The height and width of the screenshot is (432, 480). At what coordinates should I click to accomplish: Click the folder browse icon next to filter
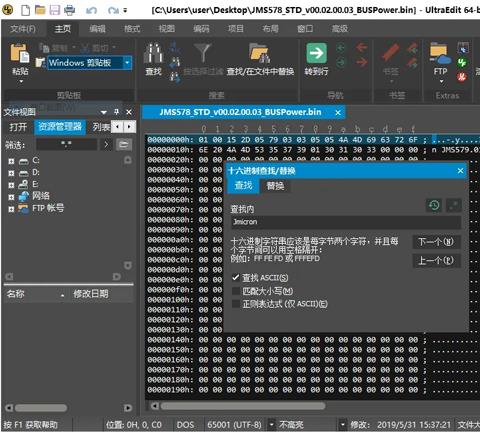point(124,145)
